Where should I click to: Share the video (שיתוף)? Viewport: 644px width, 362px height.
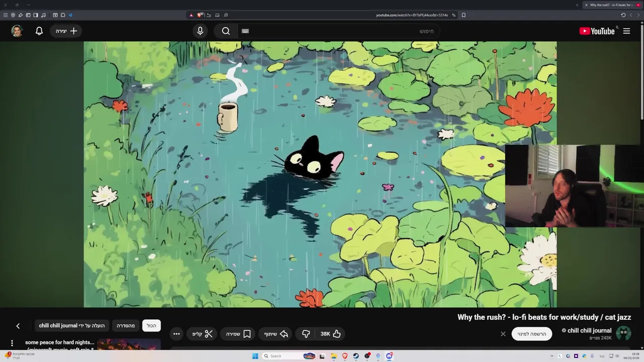pos(276,334)
